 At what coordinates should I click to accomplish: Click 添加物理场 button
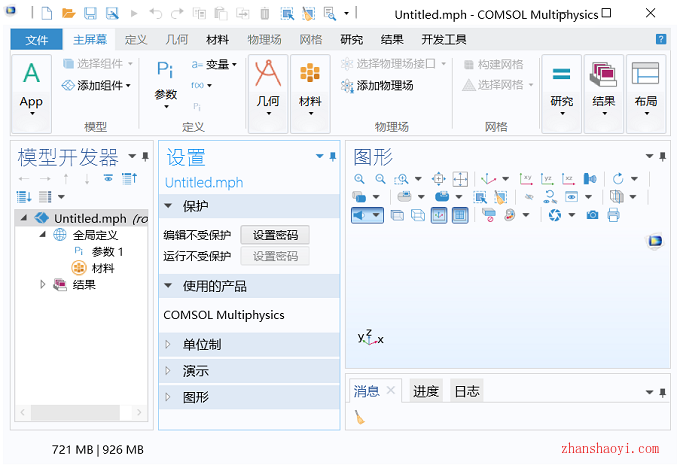click(377, 85)
